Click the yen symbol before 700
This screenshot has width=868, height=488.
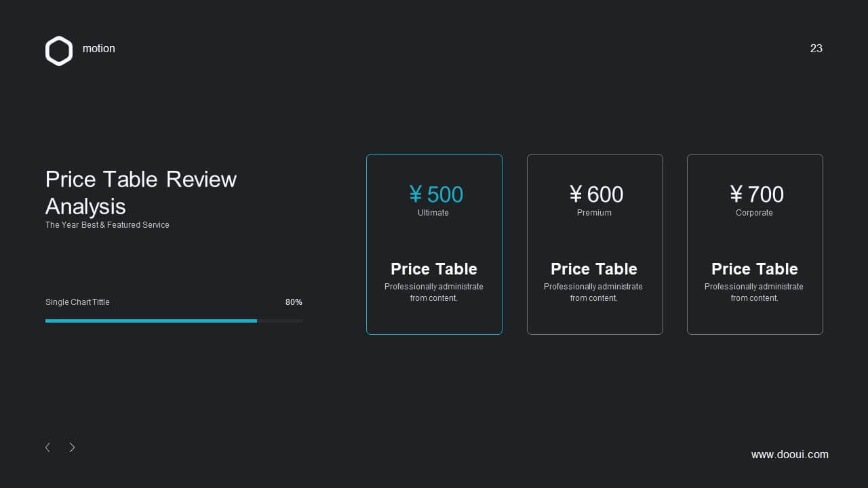coord(736,195)
